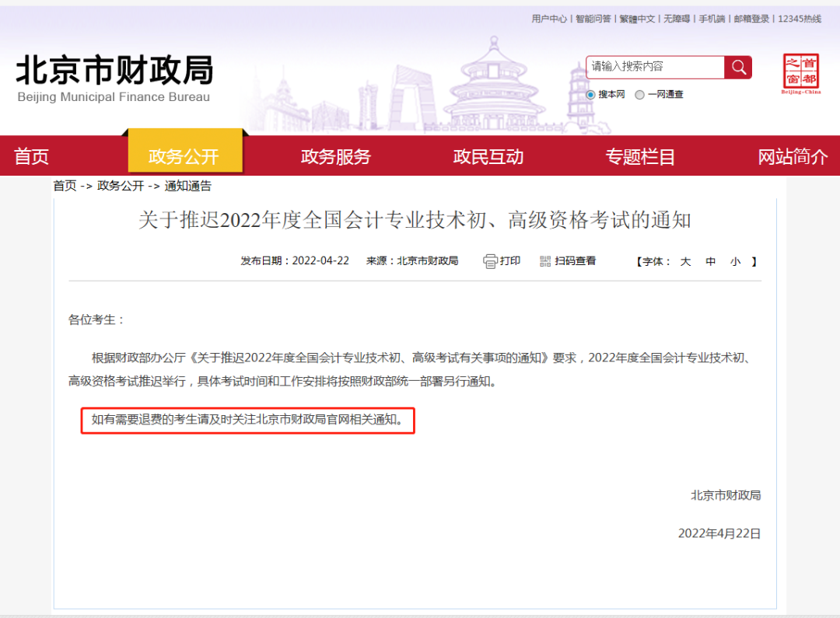840x618 pixels.
Task: Expand the 专题栏目 navigation menu
Action: (640, 156)
